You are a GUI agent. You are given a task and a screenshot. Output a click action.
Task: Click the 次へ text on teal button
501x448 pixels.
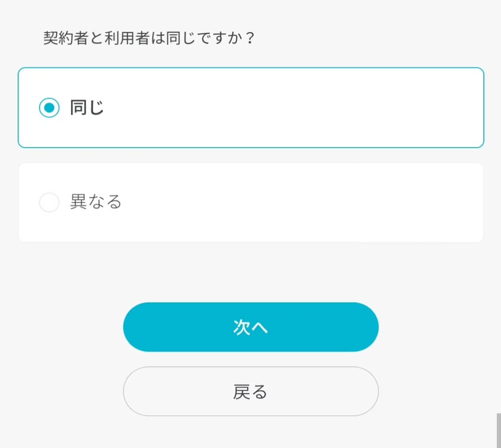(x=250, y=327)
